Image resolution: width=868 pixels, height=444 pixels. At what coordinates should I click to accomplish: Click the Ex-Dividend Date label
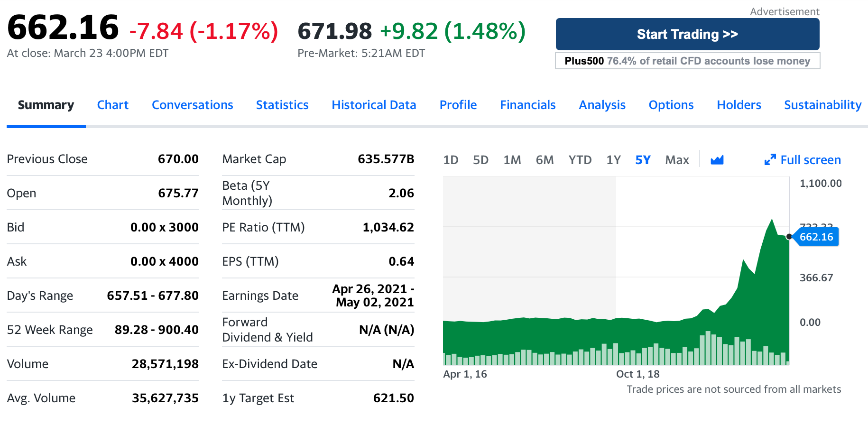click(270, 364)
